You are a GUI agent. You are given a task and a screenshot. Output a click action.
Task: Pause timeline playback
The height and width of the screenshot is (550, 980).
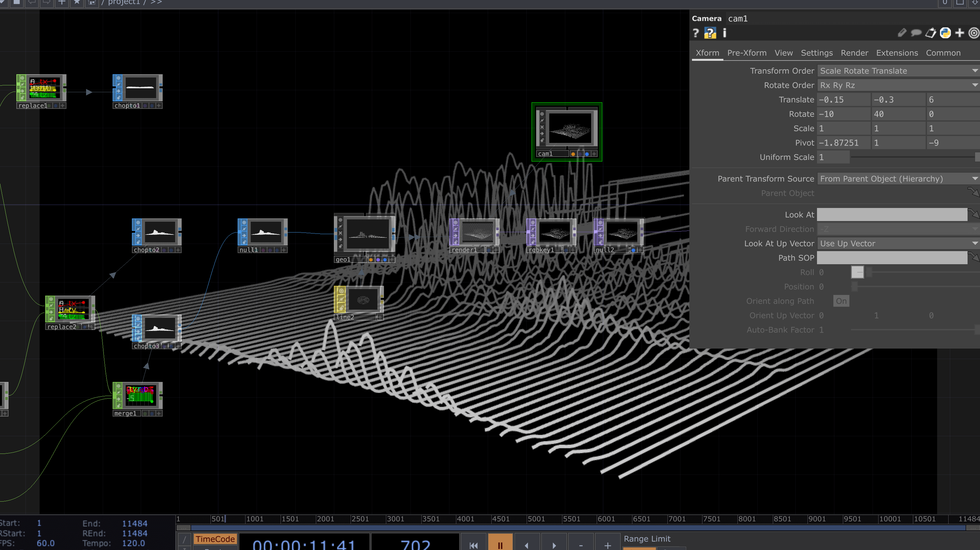pos(500,545)
